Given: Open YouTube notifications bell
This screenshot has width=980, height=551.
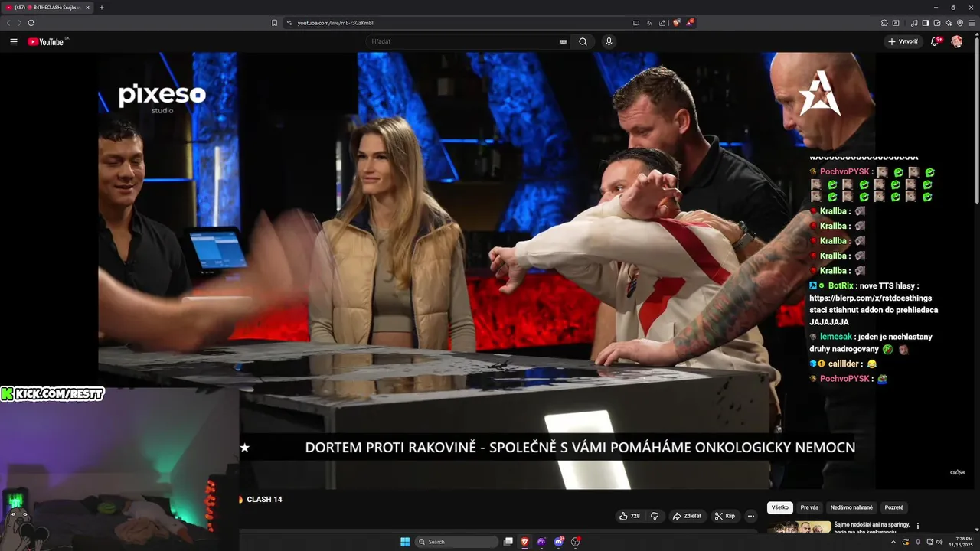Looking at the screenshot, I should 935,42.
